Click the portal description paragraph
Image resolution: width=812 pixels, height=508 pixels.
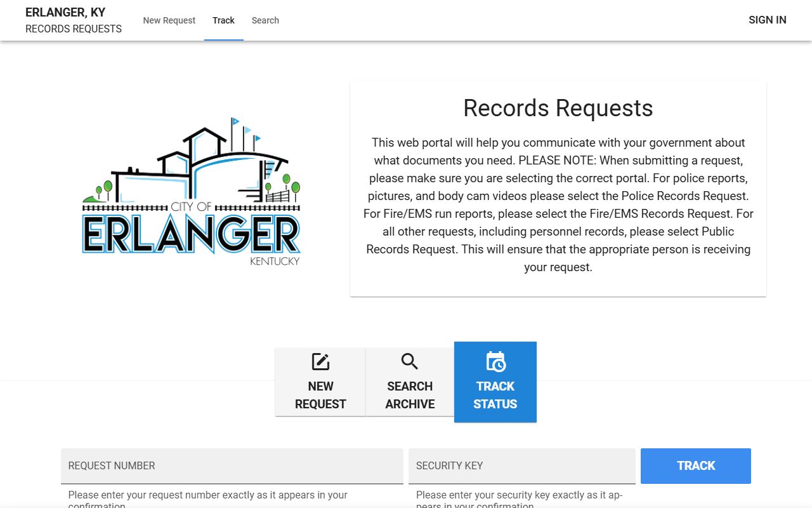tap(558, 205)
